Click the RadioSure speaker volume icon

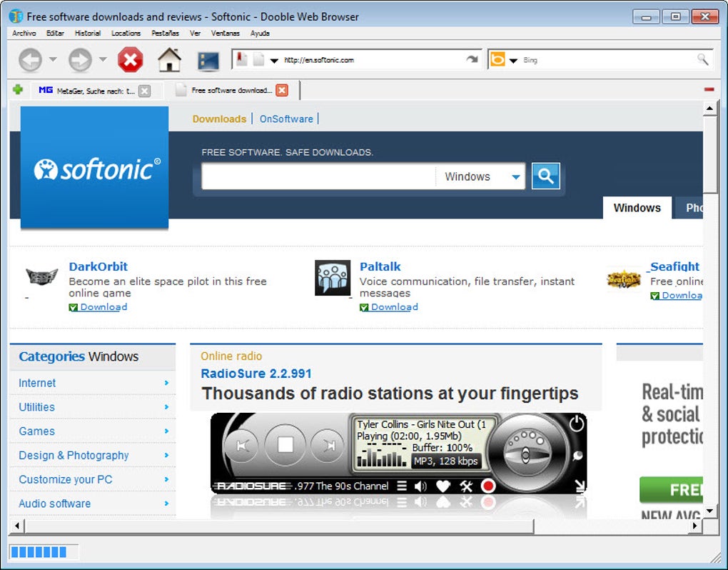pyautogui.click(x=420, y=486)
